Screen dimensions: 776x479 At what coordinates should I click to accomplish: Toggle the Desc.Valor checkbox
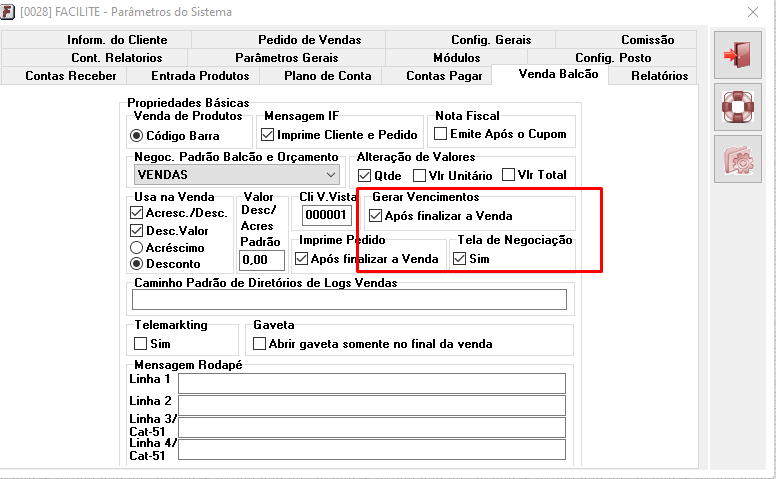136,231
